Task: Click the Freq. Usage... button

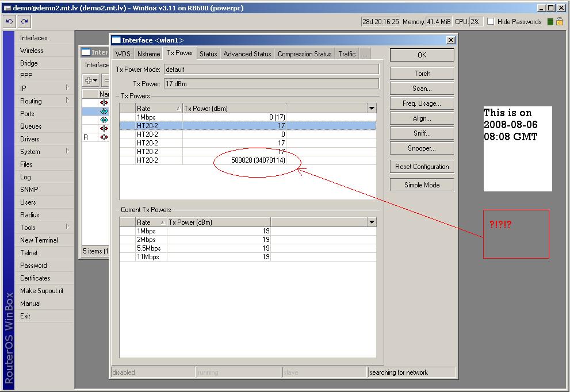Action: [422, 103]
